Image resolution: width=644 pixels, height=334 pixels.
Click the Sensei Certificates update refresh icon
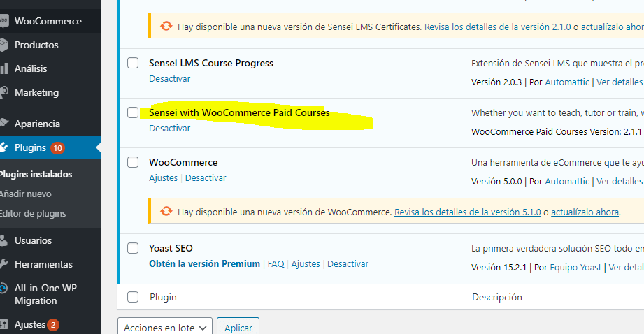point(166,27)
